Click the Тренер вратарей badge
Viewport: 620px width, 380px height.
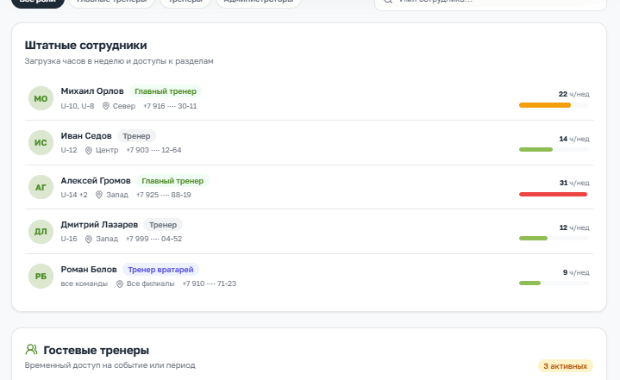pyautogui.click(x=161, y=270)
